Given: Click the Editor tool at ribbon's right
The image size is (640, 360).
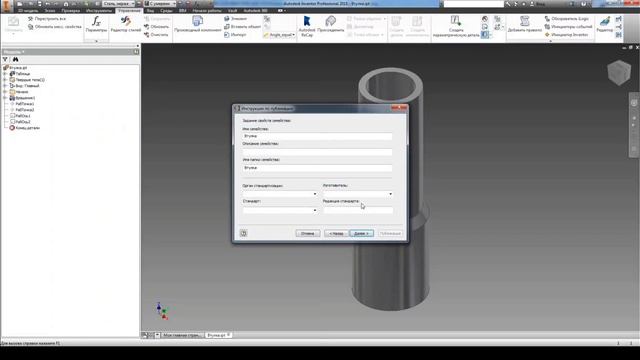Looking at the screenshot, I should pos(604,24).
